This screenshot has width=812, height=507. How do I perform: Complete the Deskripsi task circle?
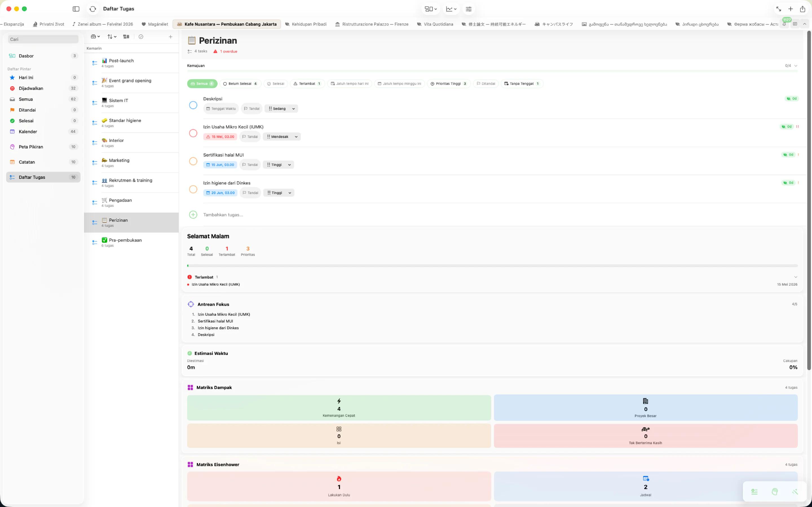(x=193, y=105)
